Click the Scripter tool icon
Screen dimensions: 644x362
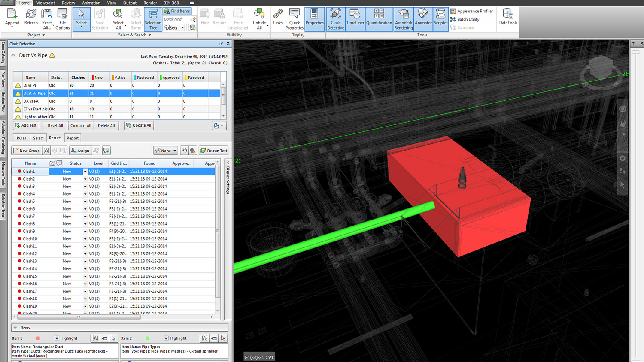(x=440, y=19)
